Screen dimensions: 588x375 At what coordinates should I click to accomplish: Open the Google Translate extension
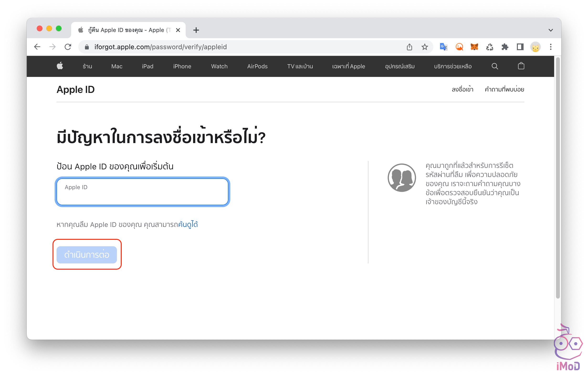pyautogui.click(x=443, y=47)
